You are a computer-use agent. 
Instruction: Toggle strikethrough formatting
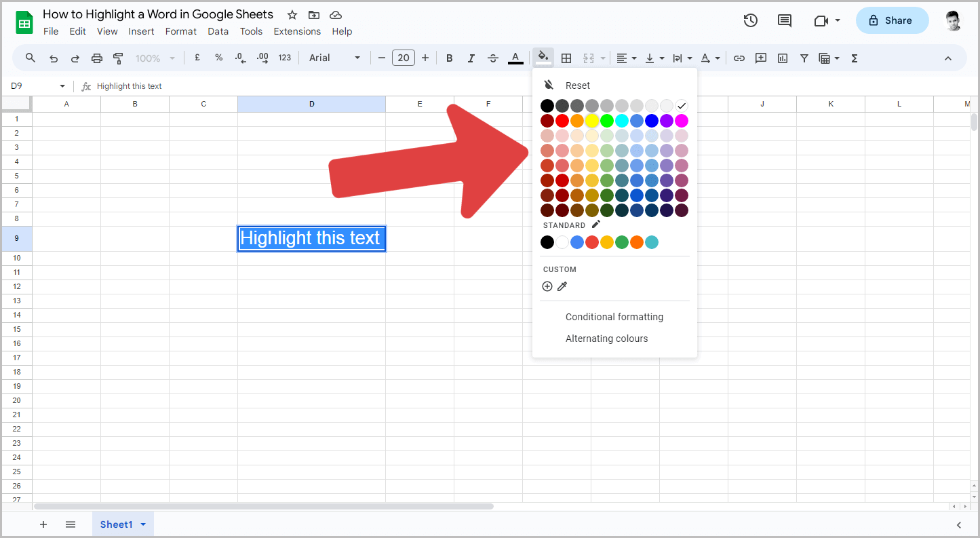[x=493, y=58]
